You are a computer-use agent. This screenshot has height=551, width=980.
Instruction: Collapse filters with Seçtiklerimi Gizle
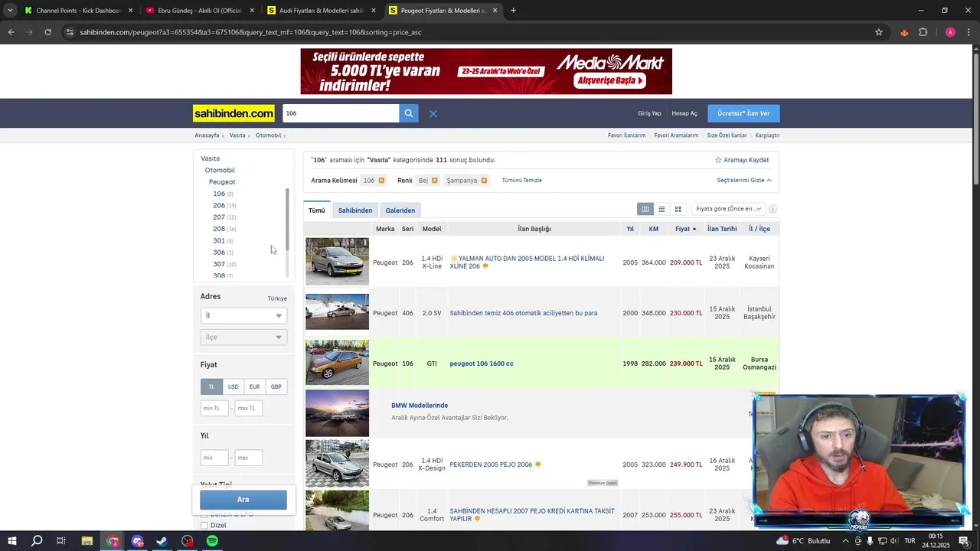pos(744,181)
